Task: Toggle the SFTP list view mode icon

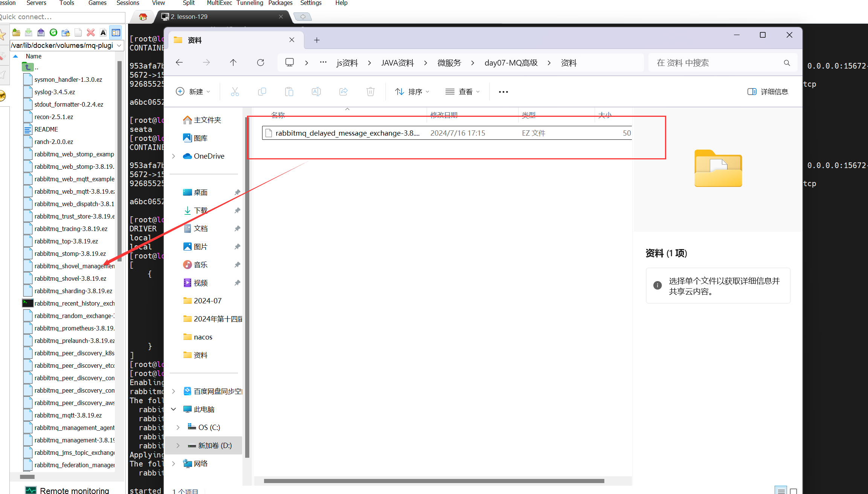Action: pyautogui.click(x=116, y=32)
